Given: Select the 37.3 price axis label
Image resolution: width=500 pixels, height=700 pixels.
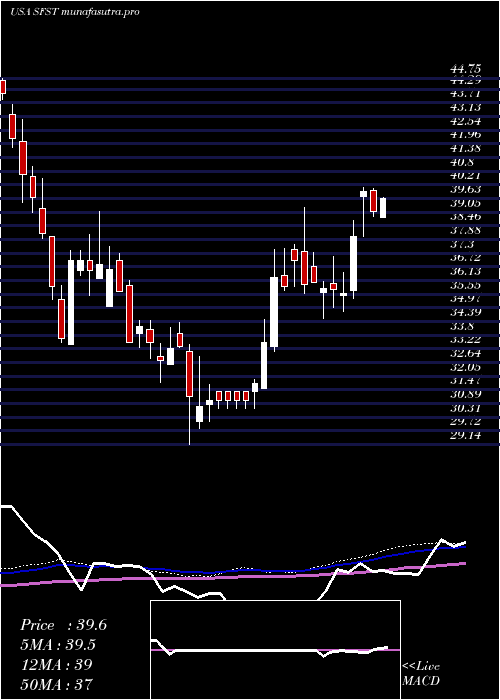Looking at the screenshot, I should 462,244.
